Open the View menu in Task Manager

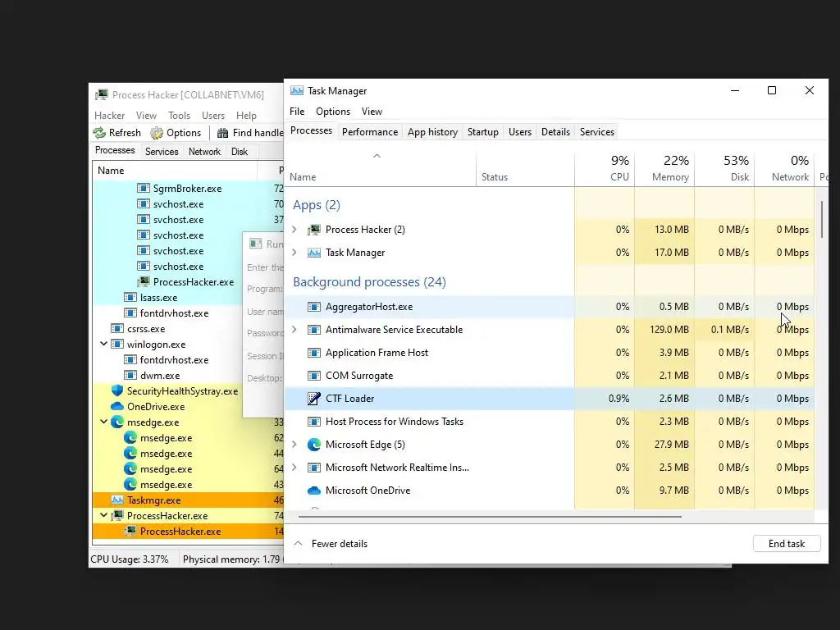372,112
